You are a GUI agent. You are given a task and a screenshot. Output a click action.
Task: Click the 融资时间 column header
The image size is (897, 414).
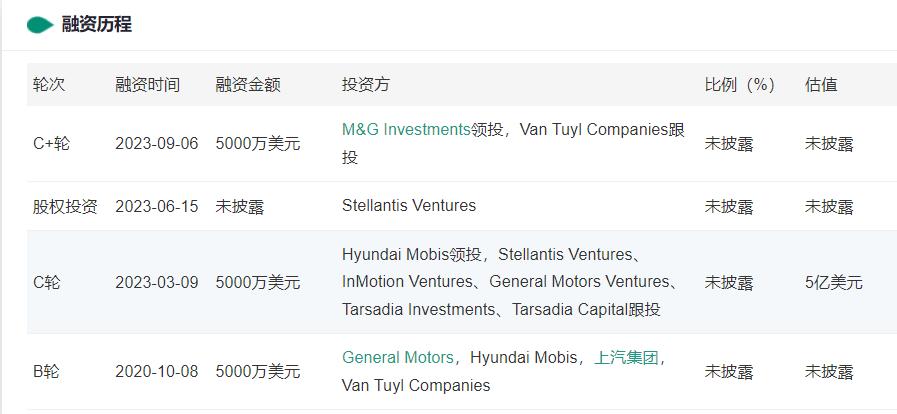(147, 85)
